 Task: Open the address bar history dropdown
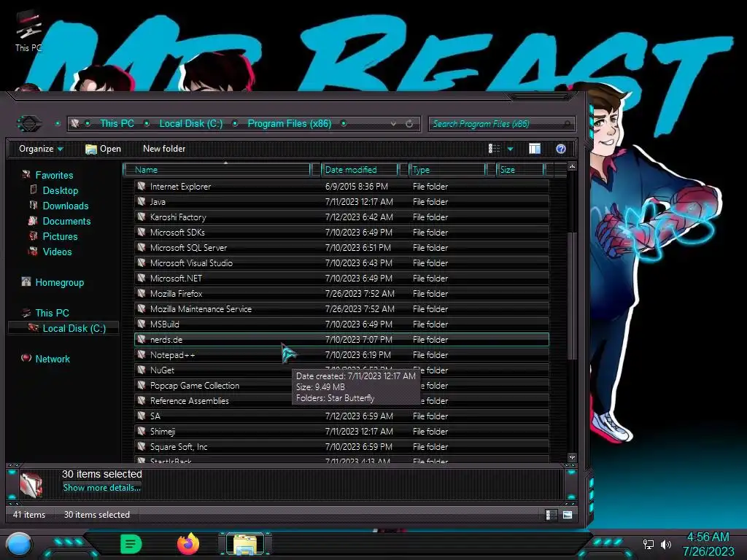[x=393, y=124]
